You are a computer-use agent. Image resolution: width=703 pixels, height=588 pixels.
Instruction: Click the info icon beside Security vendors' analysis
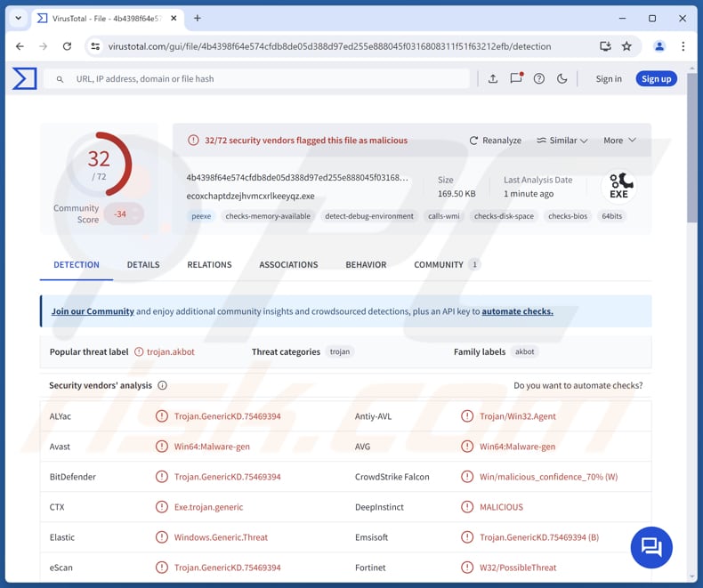[162, 385]
